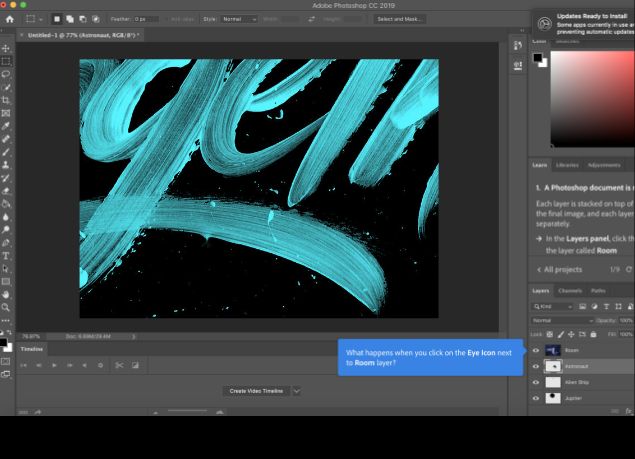Toggle visibility of the Astronaut layer
635x459 pixels.
click(x=536, y=367)
